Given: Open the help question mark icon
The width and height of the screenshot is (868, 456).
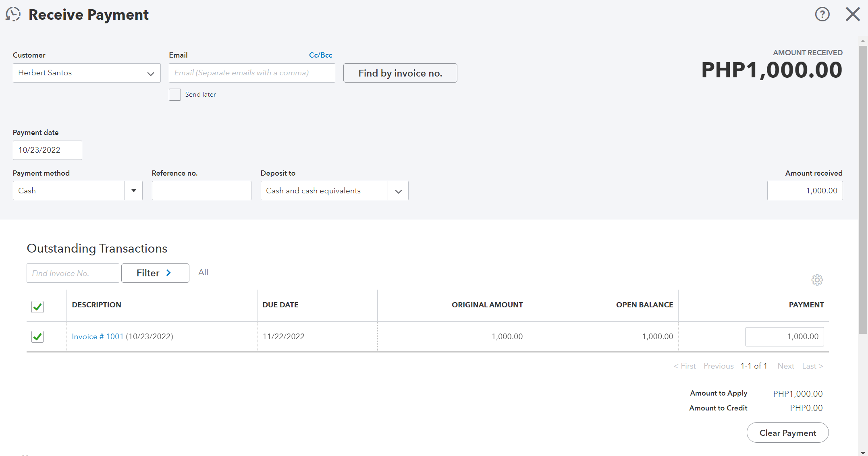Looking at the screenshot, I should coord(822,15).
